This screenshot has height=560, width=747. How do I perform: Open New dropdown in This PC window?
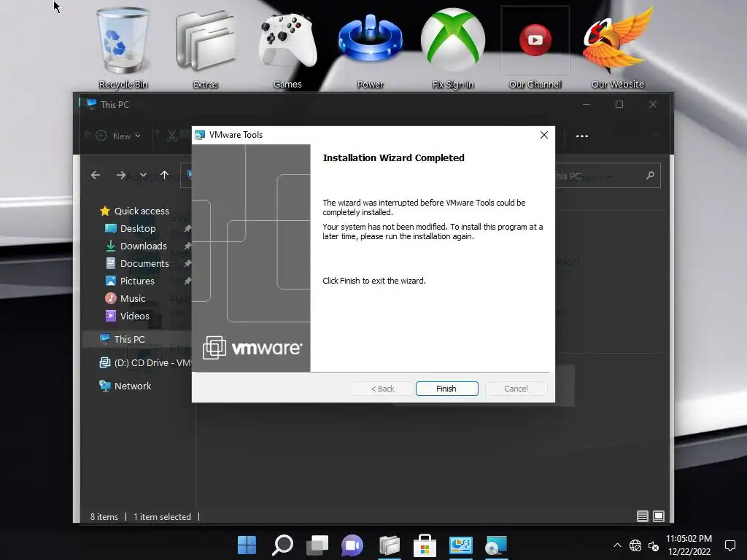coord(118,136)
